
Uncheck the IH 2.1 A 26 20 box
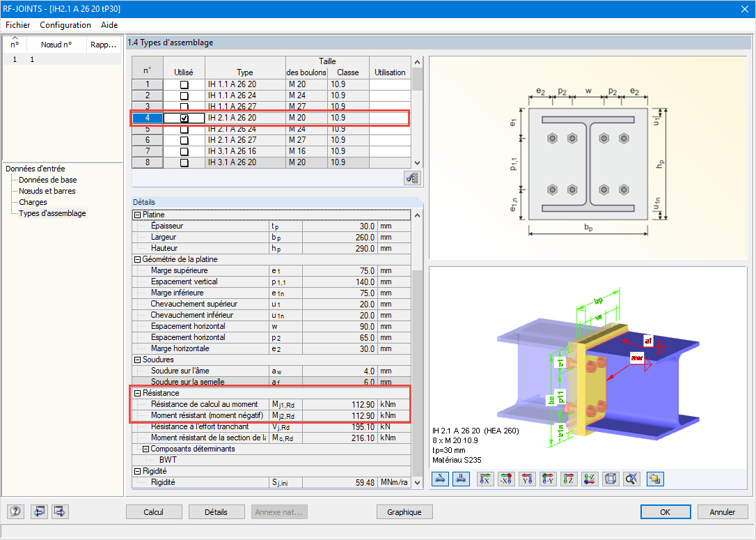[184, 118]
